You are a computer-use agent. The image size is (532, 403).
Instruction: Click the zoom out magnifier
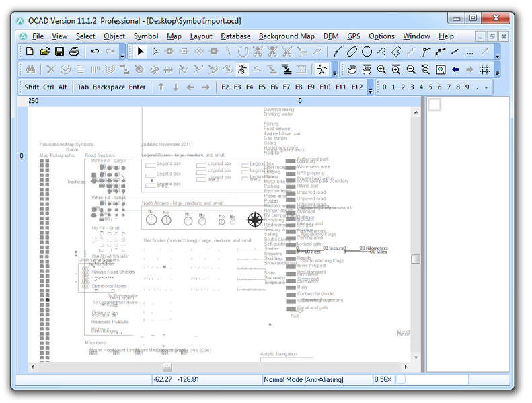pos(411,69)
